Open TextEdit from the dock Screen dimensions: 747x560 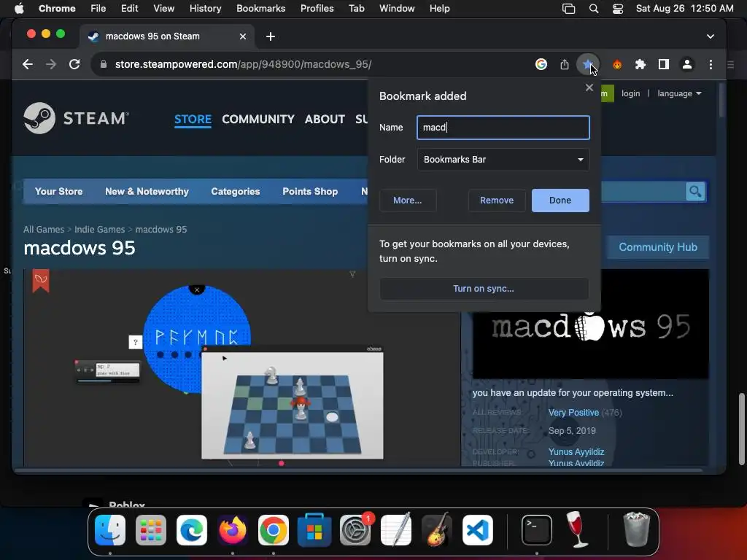point(396,529)
